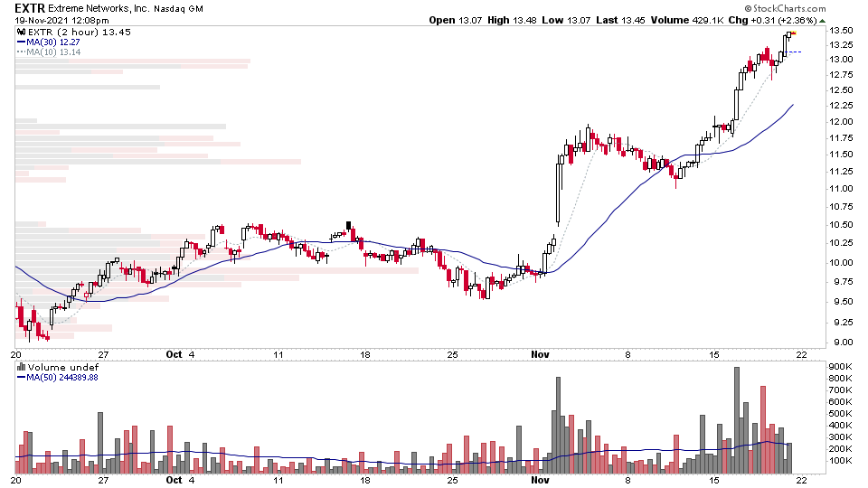Screen dimensions: 868x488
Task: Click the Extreme Networks, Inc. company name
Action: (99, 8)
